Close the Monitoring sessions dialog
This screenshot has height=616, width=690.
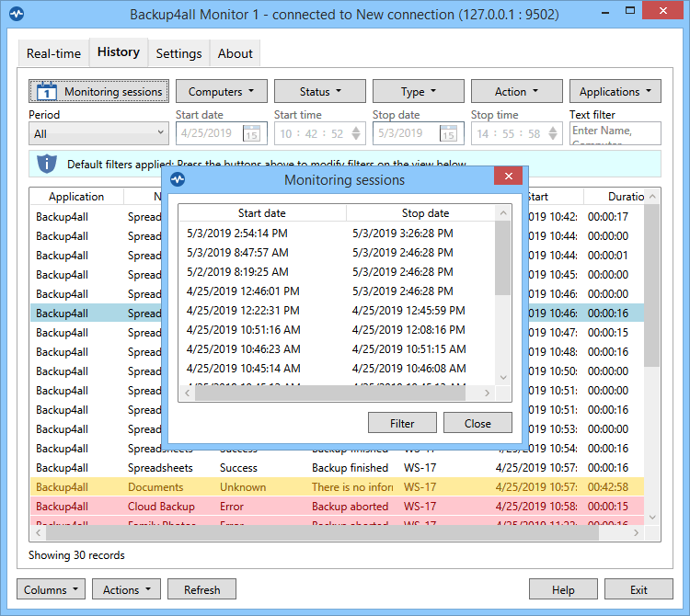click(x=508, y=177)
